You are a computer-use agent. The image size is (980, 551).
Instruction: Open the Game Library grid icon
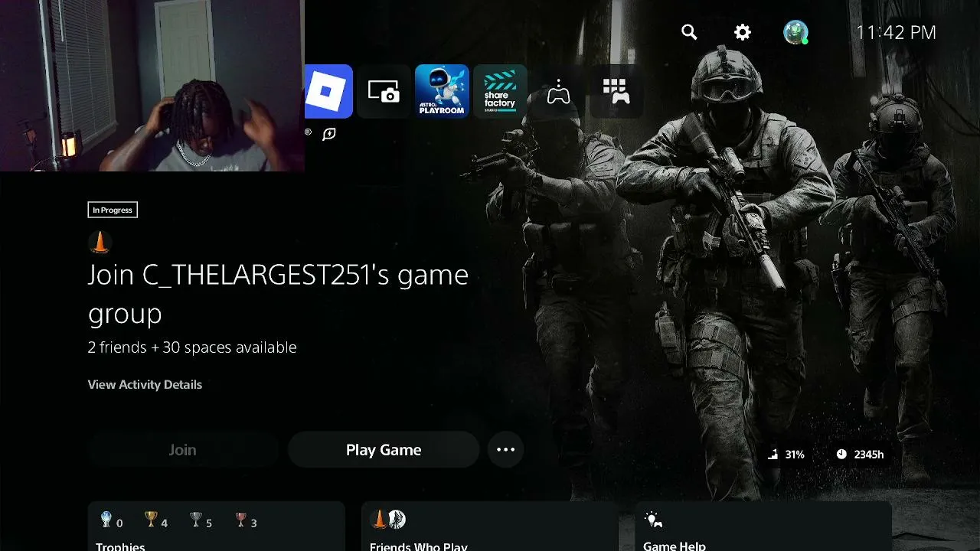pos(616,92)
